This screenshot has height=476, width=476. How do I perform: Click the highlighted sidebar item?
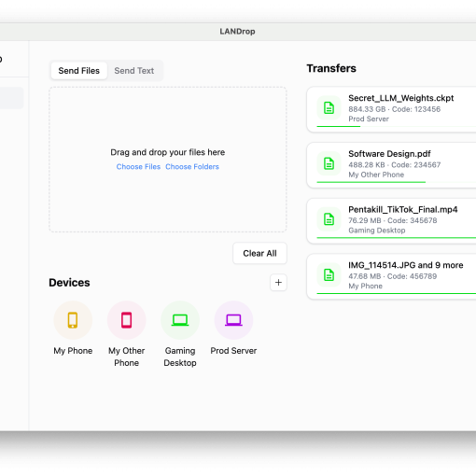(x=11, y=98)
